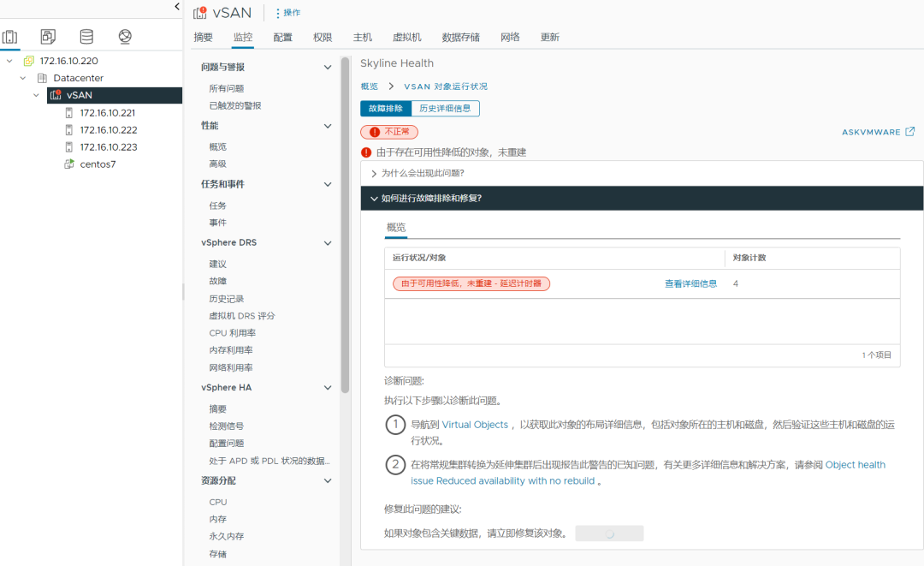Viewport: 924px width, 566px height.
Task: Open Storage inventory view icon
Action: 86,37
